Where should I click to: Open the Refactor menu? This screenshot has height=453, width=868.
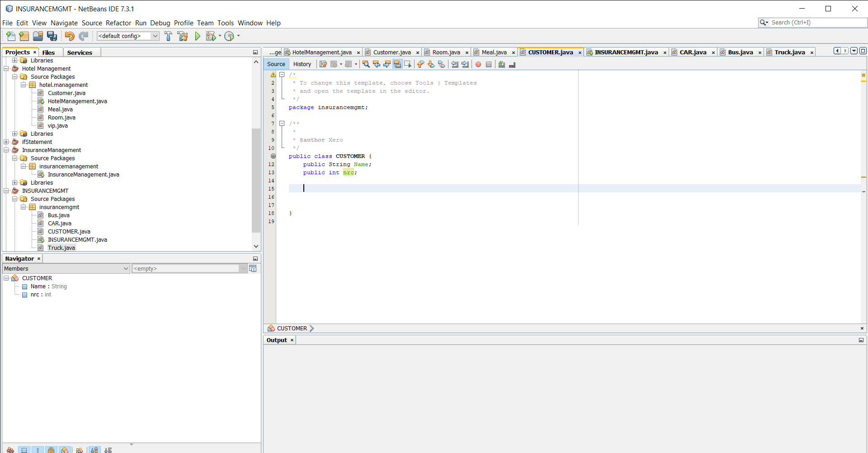[118, 23]
